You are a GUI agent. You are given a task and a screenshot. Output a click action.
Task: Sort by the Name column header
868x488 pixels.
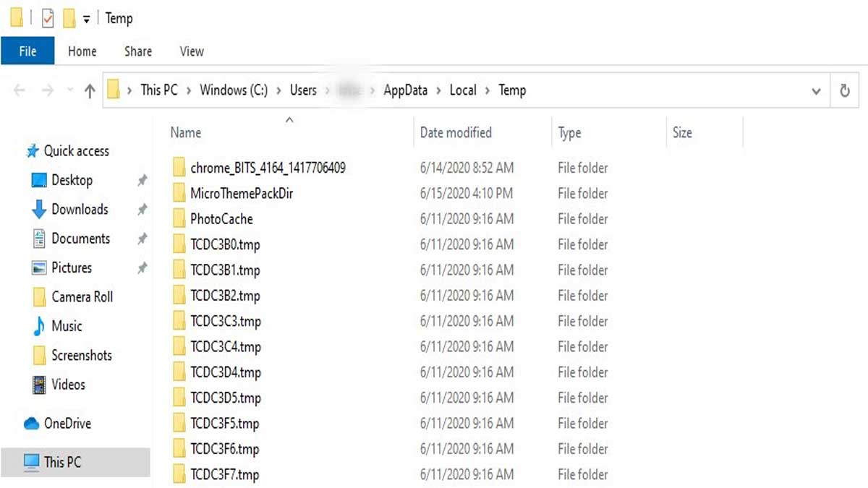coord(186,133)
